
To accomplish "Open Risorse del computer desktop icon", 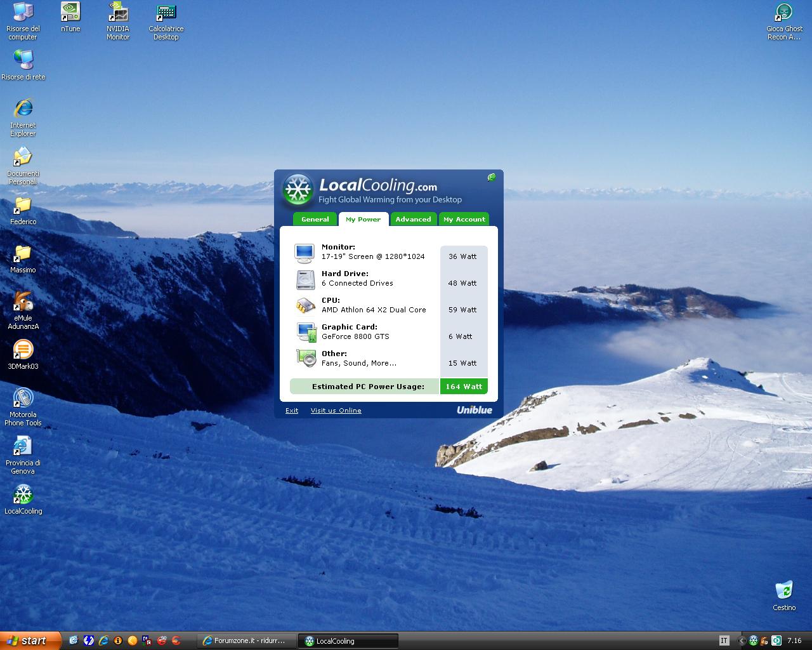I will point(23,21).
